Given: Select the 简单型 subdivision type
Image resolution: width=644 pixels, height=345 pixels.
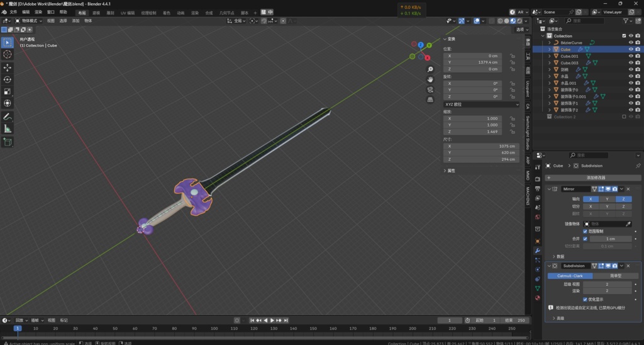Looking at the screenshot, I should (616, 276).
